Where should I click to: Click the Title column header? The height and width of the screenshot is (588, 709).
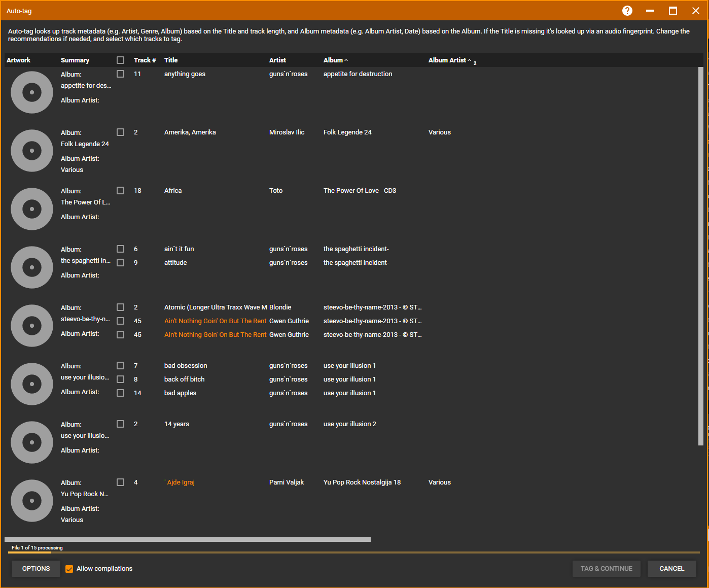click(171, 60)
